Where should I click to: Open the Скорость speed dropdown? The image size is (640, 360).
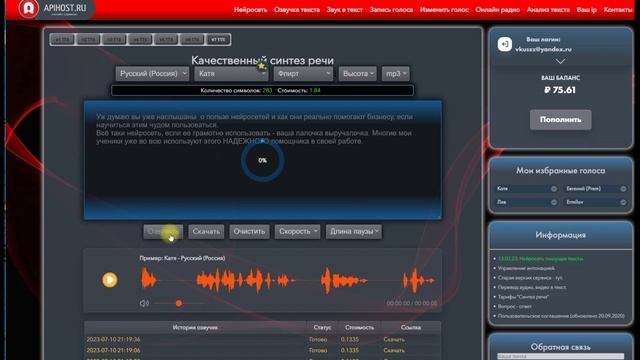point(297,231)
